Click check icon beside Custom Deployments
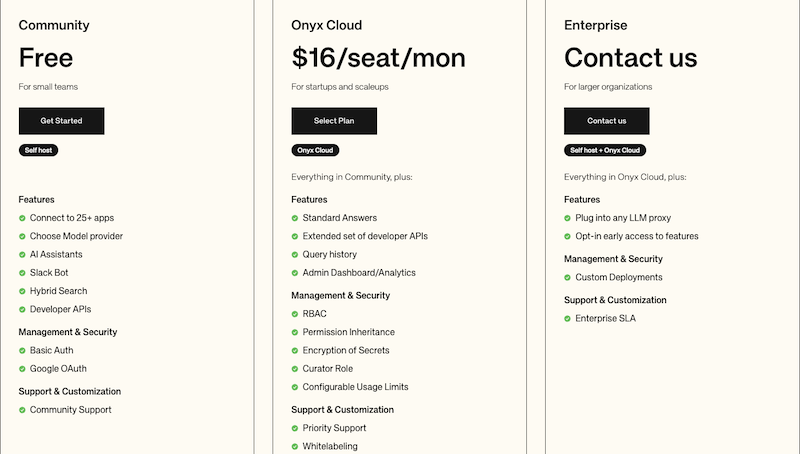This screenshot has width=800, height=454. pyautogui.click(x=567, y=278)
